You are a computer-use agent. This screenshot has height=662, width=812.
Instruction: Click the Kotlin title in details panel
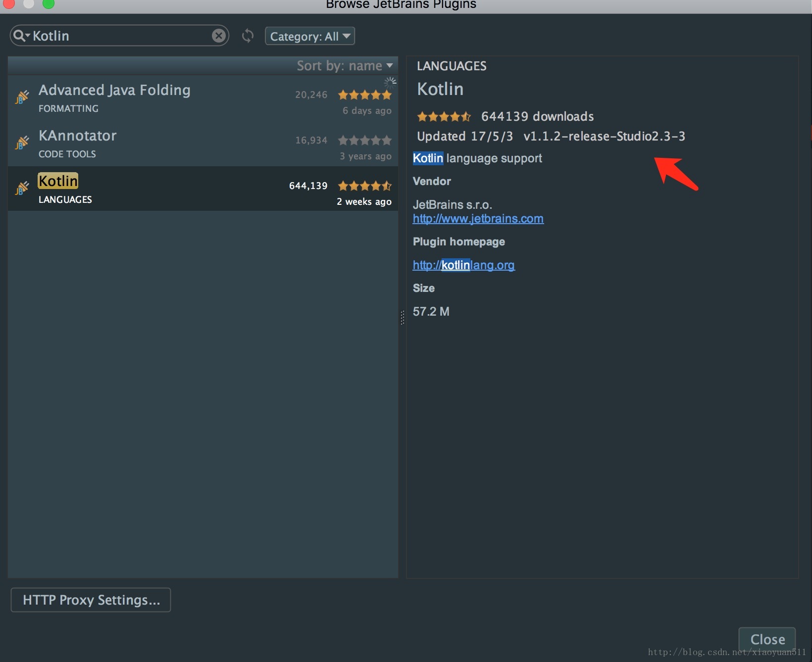[440, 89]
